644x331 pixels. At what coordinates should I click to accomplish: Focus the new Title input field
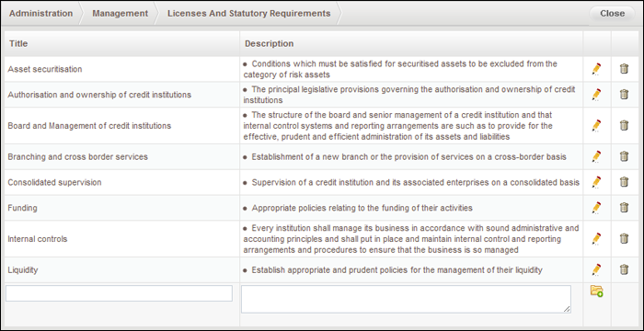(119, 293)
